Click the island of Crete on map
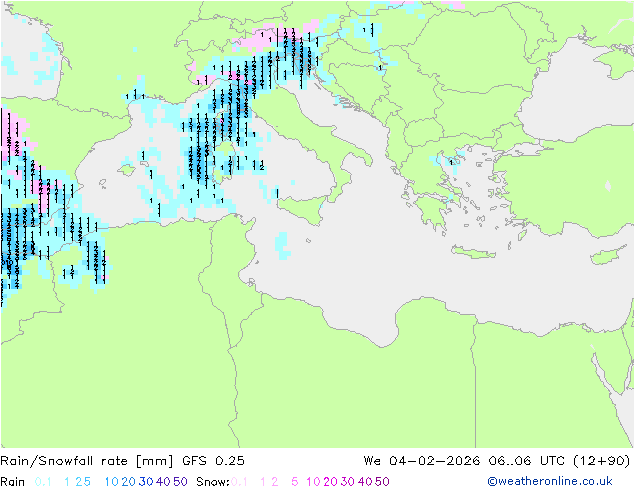 pos(473,252)
